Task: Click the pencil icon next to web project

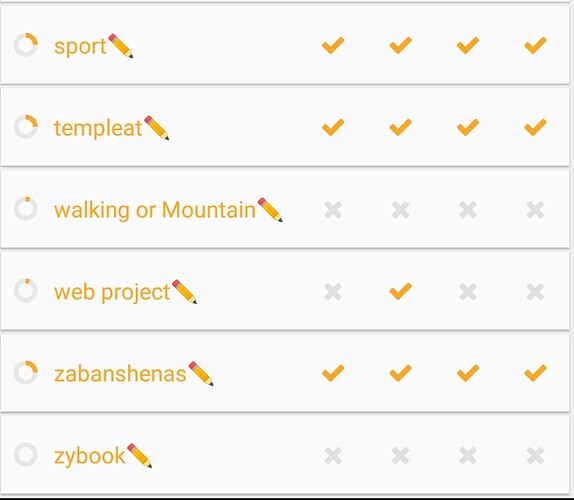Action: click(x=184, y=292)
